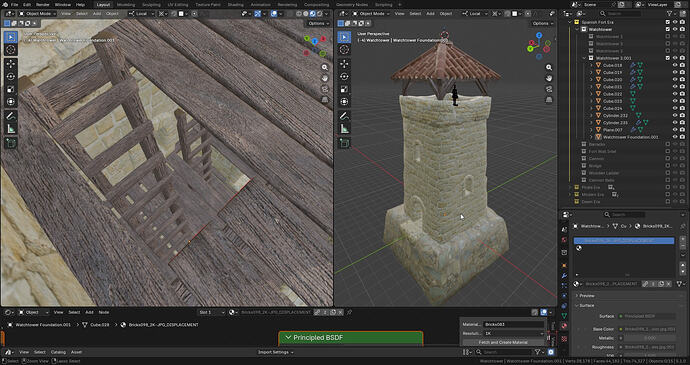
Task: Click Fetch and Create Material button
Action: pos(503,342)
